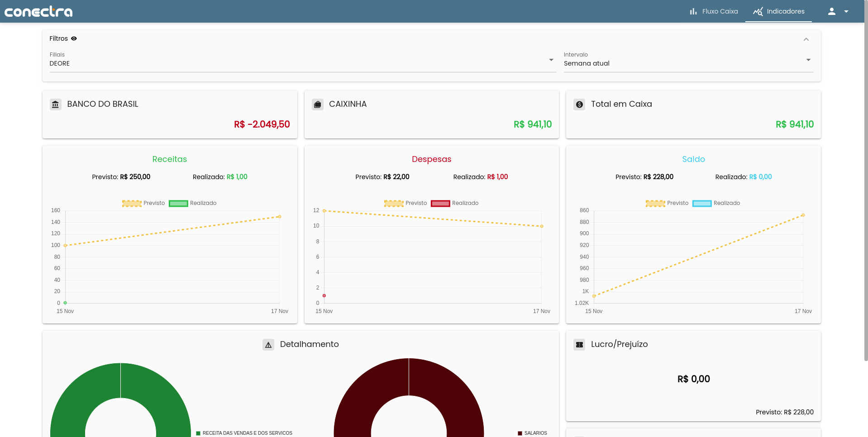Click Receitas Previsto R$ 250,00 value
868x437 pixels.
(135, 177)
